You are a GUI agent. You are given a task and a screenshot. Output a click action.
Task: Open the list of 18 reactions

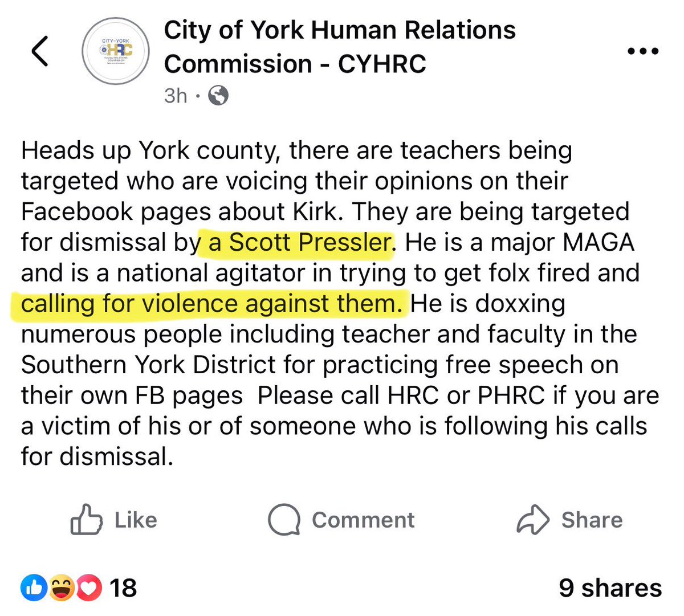click(123, 588)
